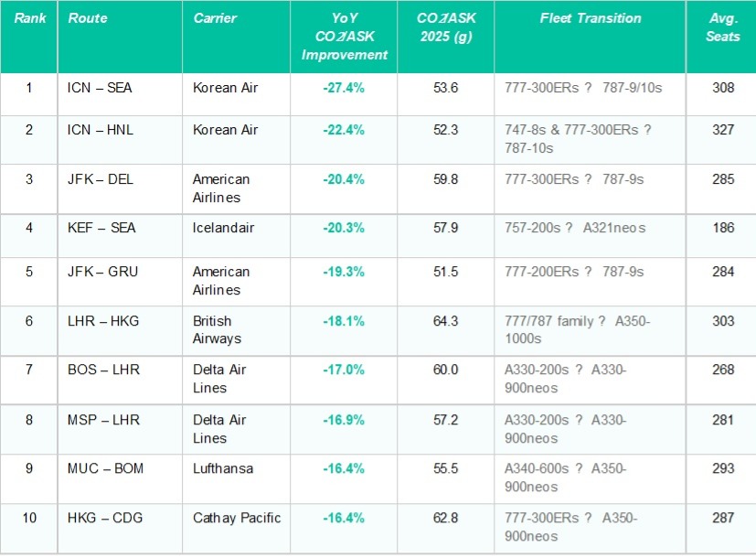Click the Avg. Seats column header
The width and height of the screenshot is (756, 558).
click(723, 27)
